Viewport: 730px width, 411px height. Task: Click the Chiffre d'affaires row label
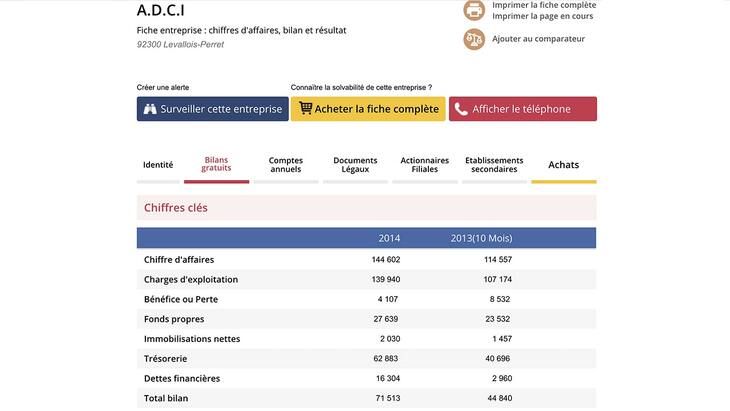179,260
